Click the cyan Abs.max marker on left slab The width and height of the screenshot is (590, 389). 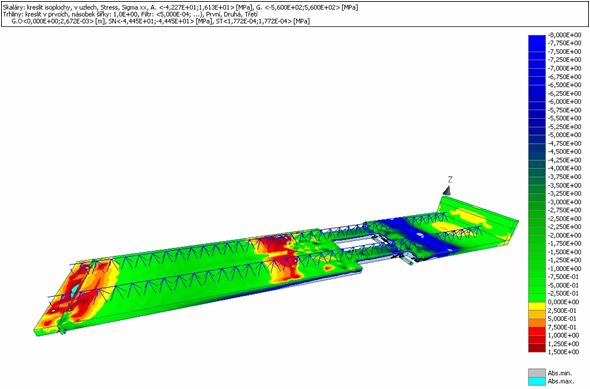pos(75,290)
